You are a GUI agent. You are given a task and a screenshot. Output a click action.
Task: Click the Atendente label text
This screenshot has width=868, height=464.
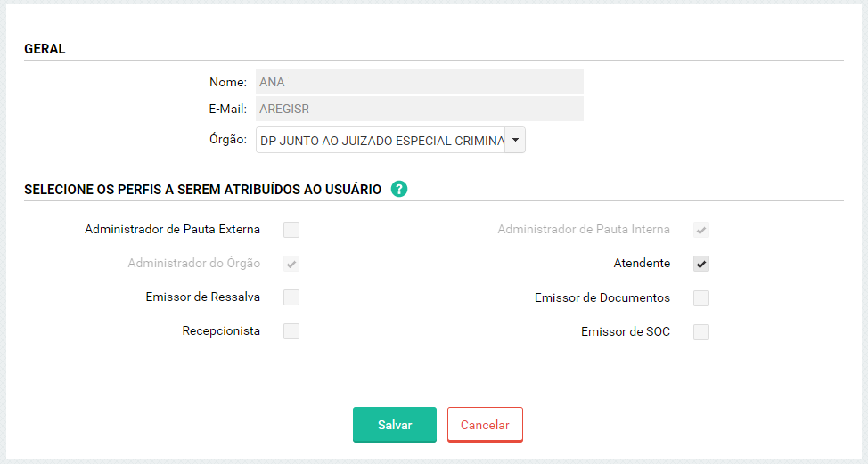pyautogui.click(x=642, y=264)
